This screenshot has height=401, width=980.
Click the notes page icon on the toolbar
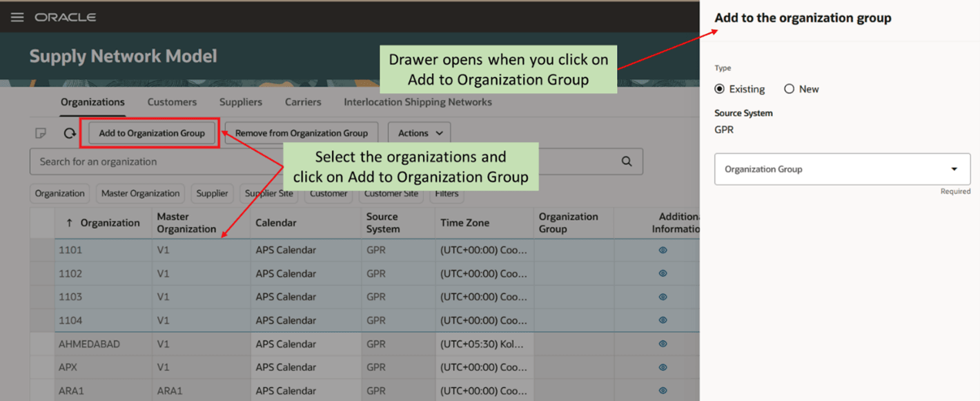tap(41, 133)
